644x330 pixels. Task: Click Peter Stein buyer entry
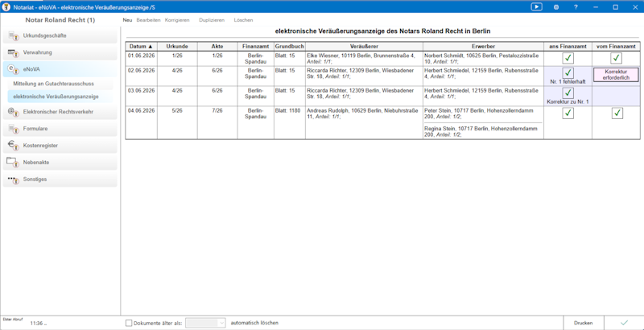484,113
